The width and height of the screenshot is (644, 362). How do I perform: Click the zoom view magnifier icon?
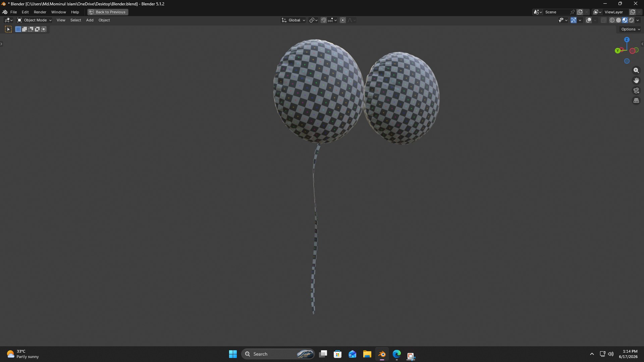[x=636, y=70]
